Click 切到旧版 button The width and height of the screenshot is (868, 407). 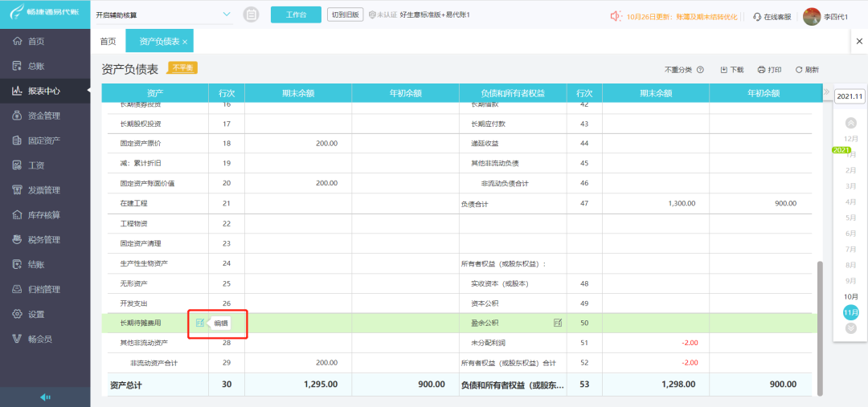coord(346,15)
